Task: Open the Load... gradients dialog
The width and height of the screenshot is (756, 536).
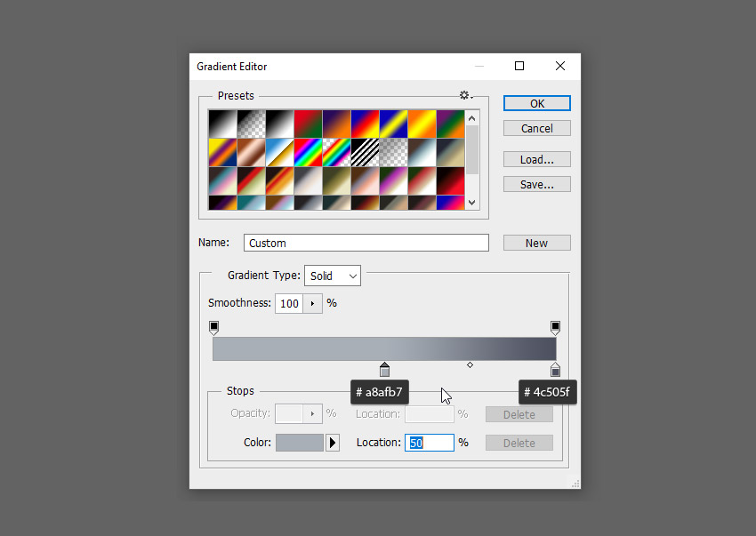Action: click(x=536, y=159)
